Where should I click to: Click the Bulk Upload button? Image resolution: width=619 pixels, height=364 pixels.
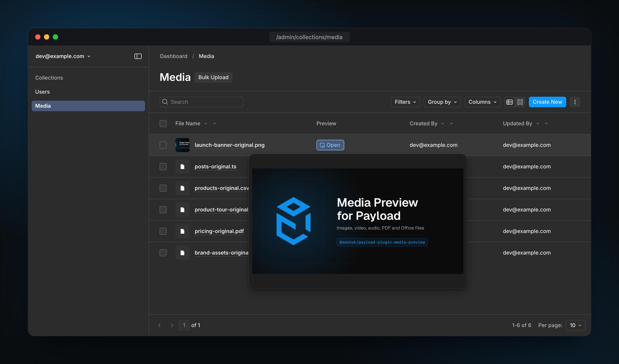coord(213,77)
